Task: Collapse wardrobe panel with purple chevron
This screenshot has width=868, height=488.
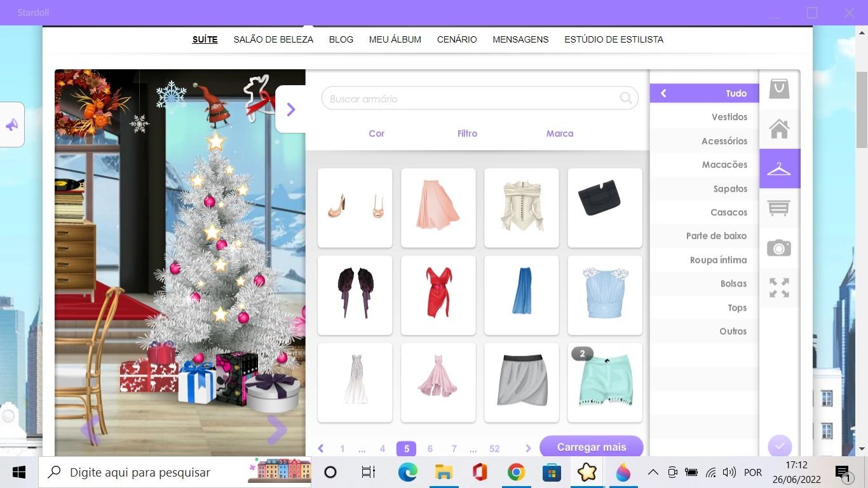Action: (x=291, y=109)
